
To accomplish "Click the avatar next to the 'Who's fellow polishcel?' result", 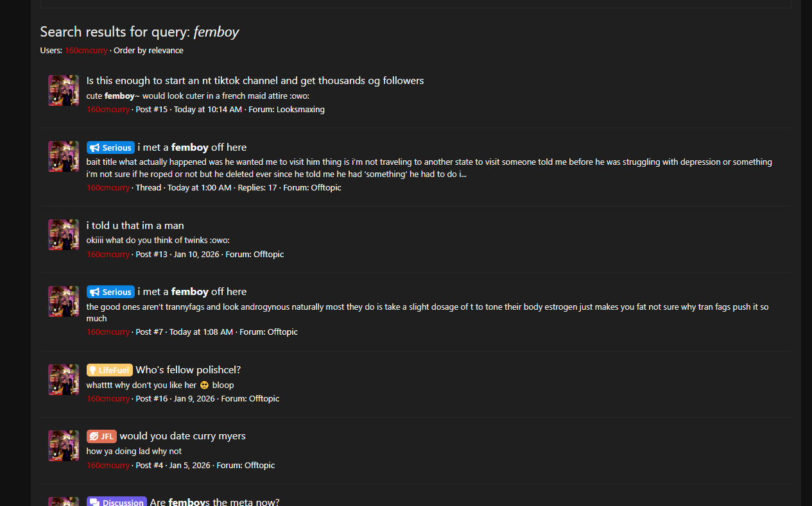I will [64, 380].
